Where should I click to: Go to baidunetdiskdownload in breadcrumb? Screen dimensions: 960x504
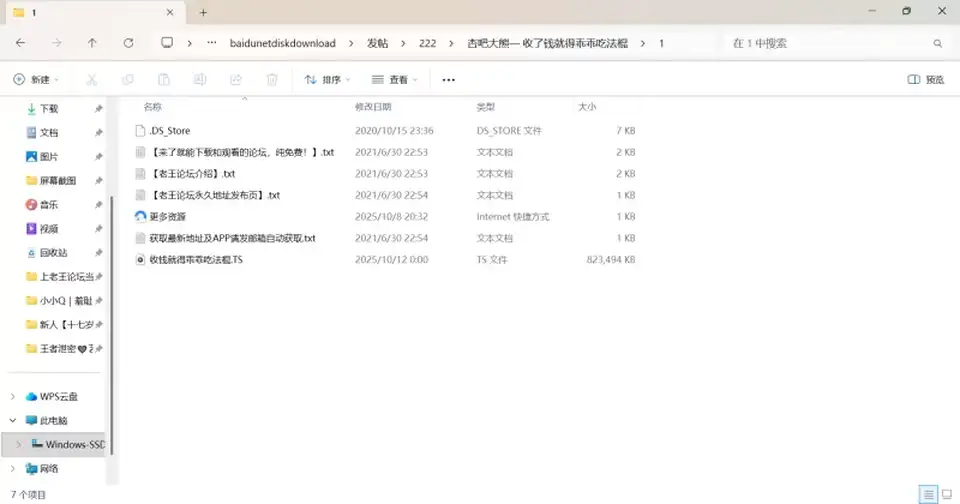(283, 43)
